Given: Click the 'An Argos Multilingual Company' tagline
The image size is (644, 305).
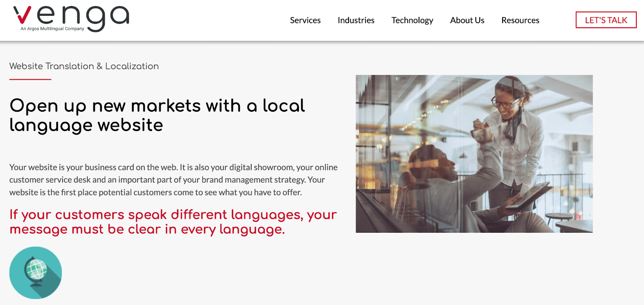Looking at the screenshot, I should (52, 29).
